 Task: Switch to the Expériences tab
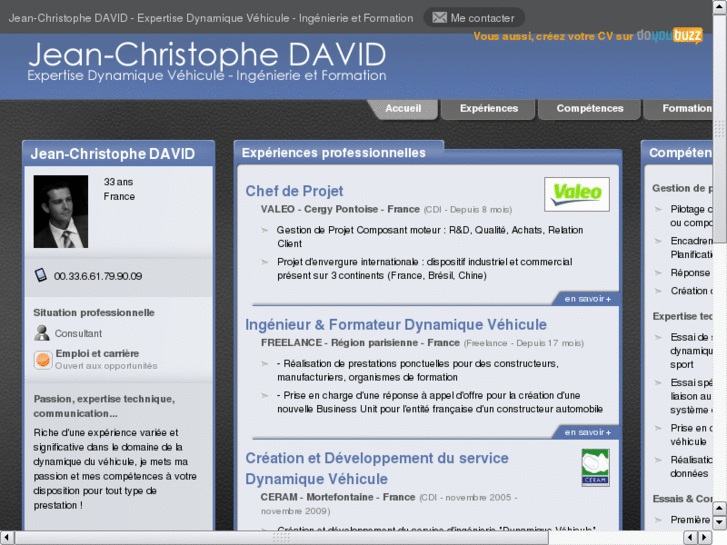tap(489, 109)
